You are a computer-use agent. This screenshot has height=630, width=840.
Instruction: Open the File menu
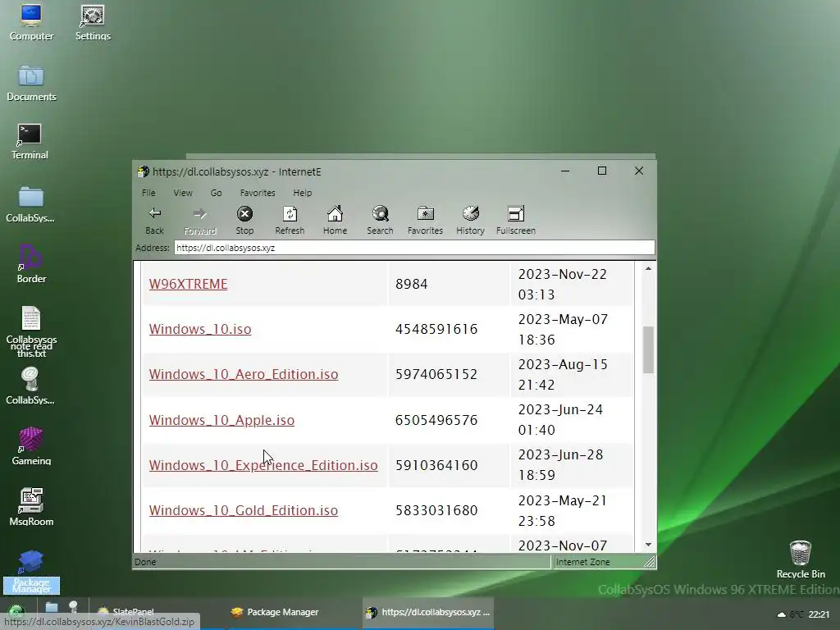coord(148,193)
